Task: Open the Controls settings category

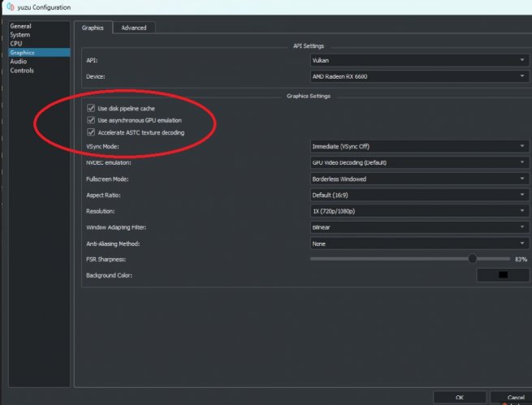Action: [x=22, y=71]
